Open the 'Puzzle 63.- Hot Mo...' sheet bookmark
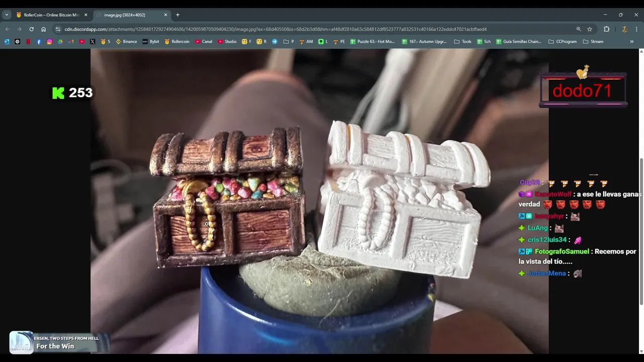Viewport: 644px width, 362px height. (372, 42)
